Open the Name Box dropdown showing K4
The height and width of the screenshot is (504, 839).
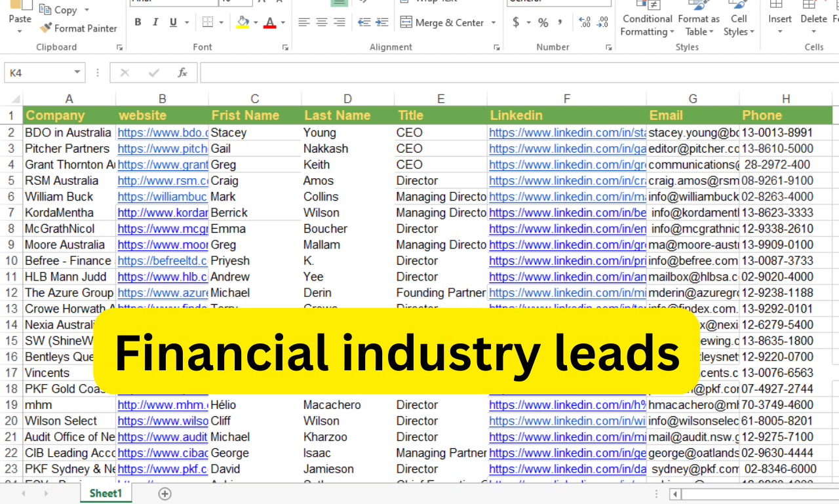[x=78, y=73]
